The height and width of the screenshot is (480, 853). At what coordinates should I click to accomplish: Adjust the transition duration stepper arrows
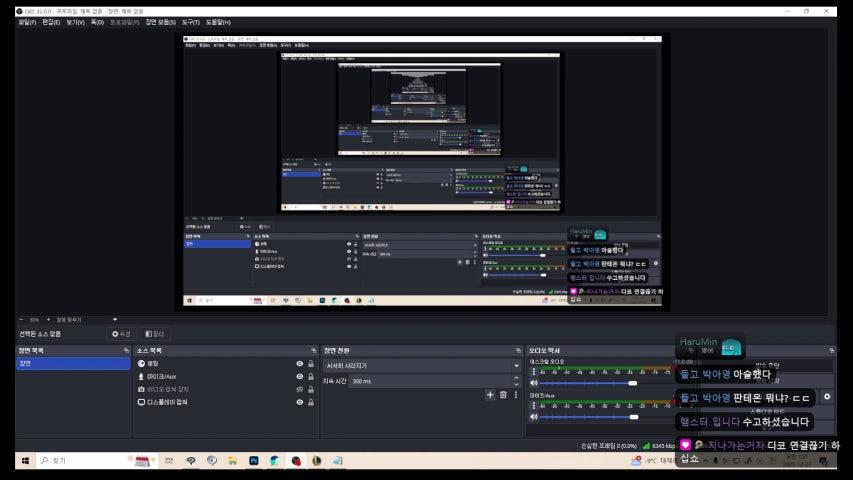pyautogui.click(x=516, y=381)
